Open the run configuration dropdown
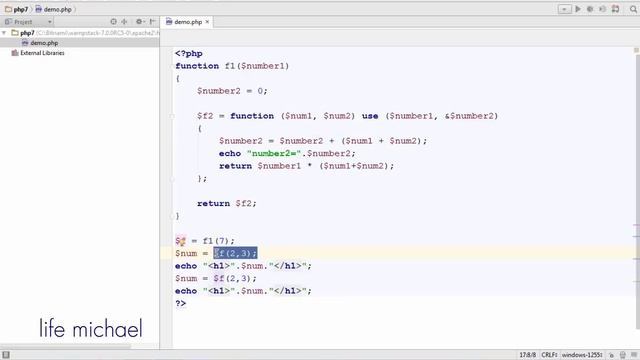This screenshot has height=360, width=640. [x=564, y=9]
